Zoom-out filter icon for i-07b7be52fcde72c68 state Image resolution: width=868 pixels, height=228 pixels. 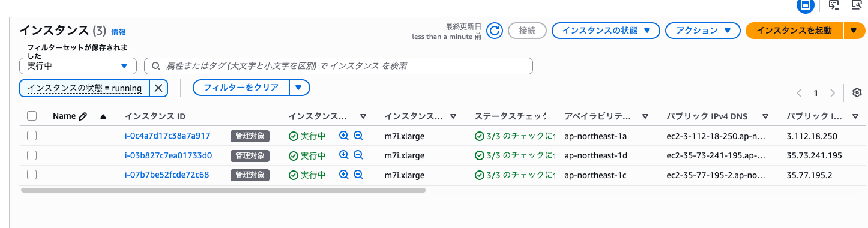(x=358, y=175)
